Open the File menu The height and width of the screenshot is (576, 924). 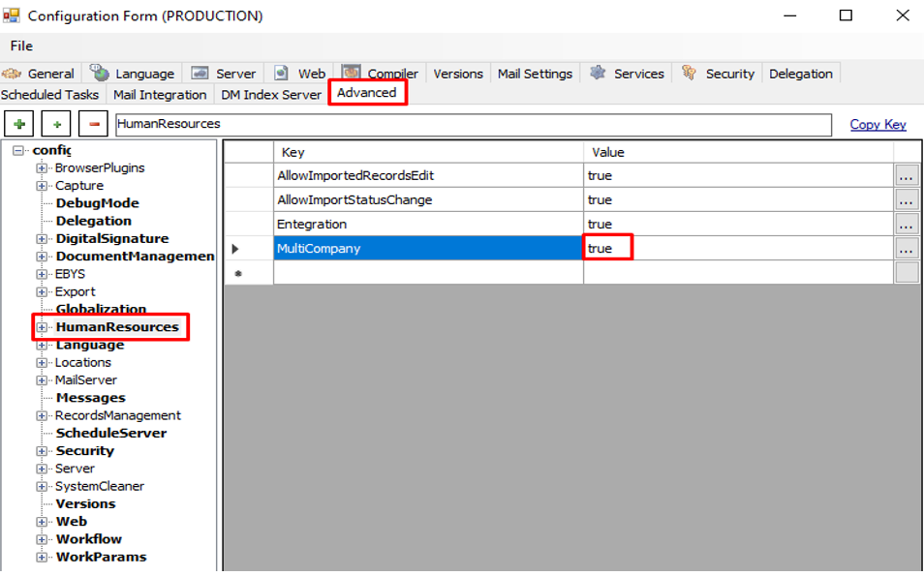[21, 45]
